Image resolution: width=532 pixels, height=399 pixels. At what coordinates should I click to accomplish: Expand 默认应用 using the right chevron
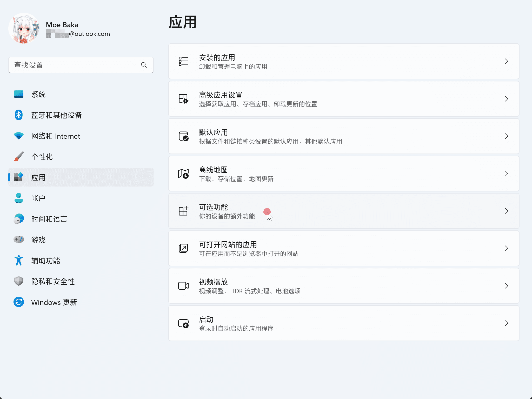point(506,136)
